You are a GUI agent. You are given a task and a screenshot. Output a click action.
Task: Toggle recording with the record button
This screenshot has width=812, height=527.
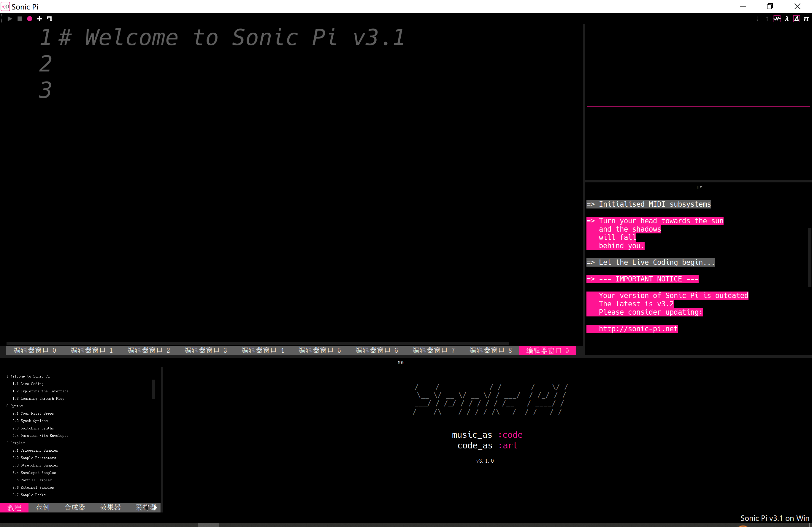pos(29,19)
